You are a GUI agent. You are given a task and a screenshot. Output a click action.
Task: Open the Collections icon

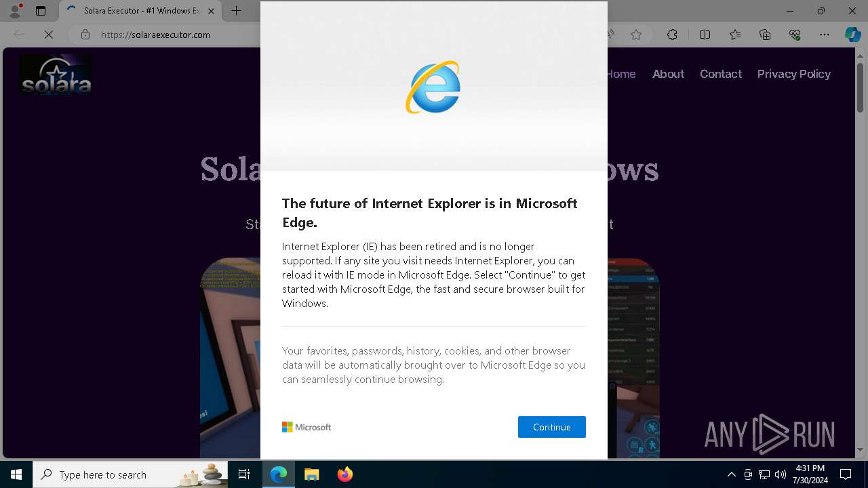(x=765, y=35)
